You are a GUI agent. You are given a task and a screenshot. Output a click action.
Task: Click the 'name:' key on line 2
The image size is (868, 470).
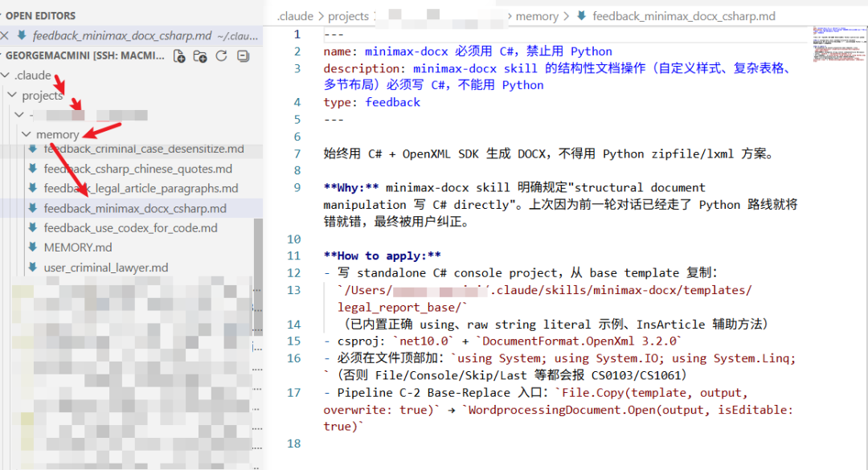pos(341,51)
